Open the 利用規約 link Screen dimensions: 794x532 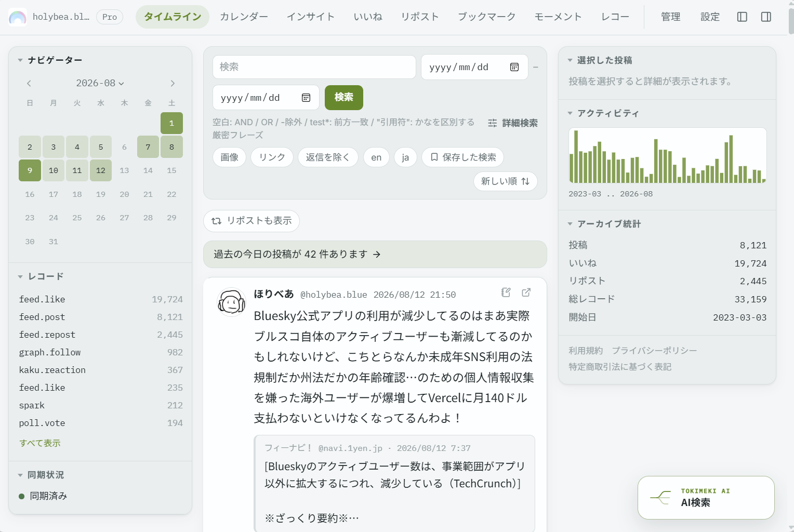[x=586, y=351]
